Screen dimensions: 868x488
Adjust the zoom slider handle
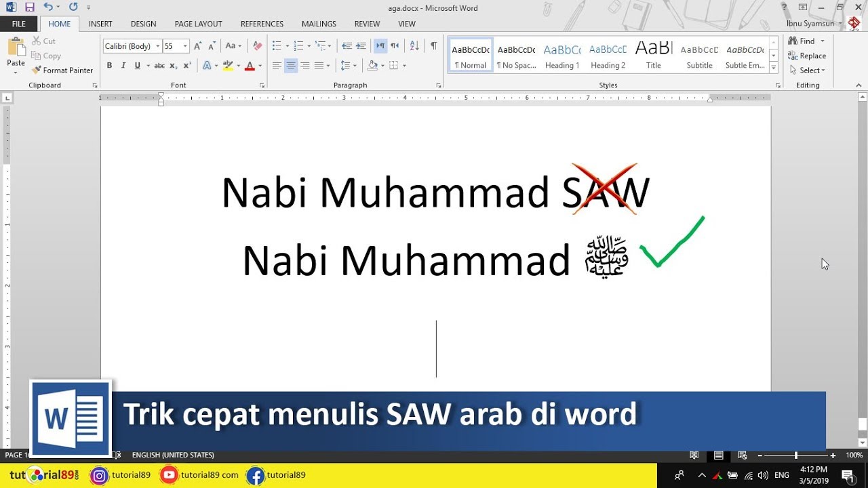(795, 455)
